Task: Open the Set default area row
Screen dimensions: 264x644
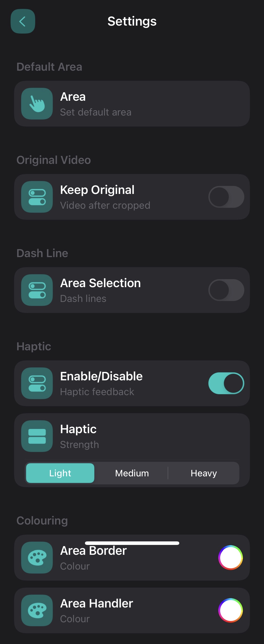Action: pyautogui.click(x=132, y=104)
